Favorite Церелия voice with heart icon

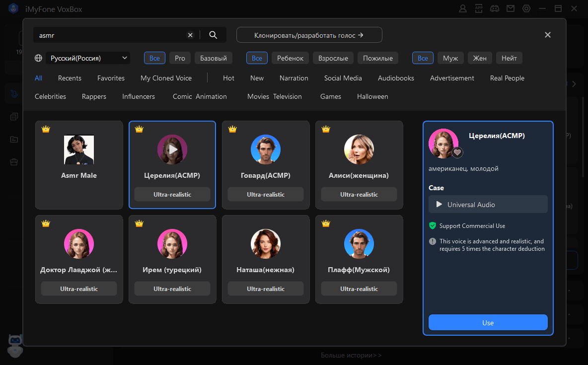coord(457,152)
